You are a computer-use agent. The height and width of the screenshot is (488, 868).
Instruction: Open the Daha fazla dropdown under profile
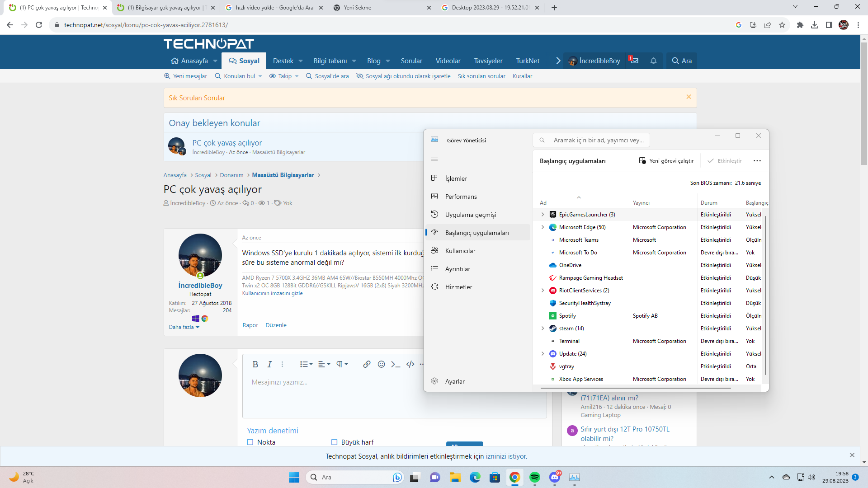184,327
